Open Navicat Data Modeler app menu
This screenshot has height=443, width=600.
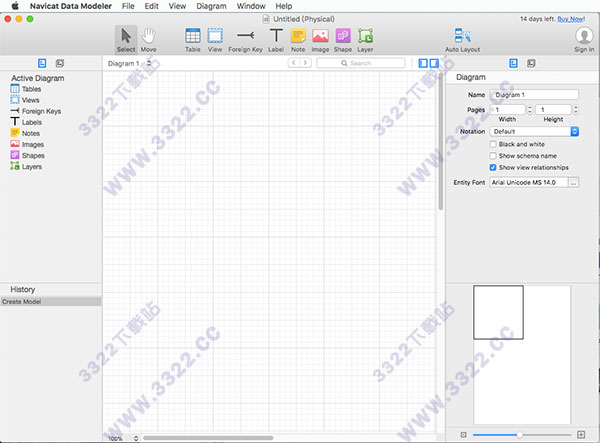click(x=71, y=6)
